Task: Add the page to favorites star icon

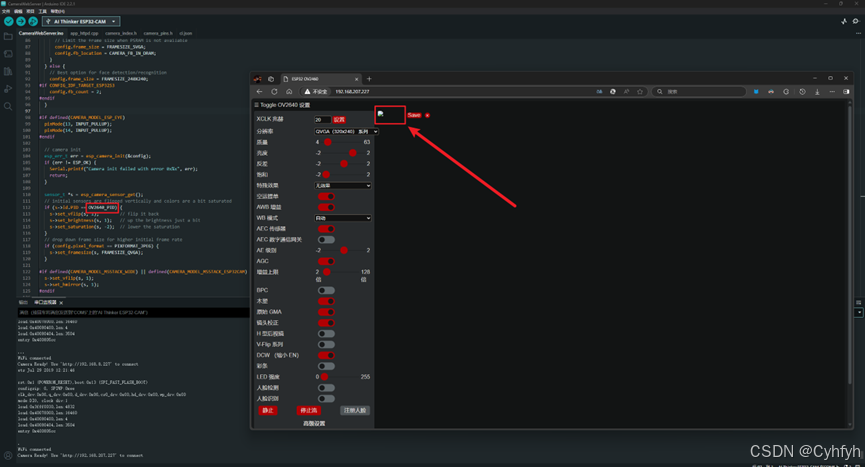Action: (640, 92)
